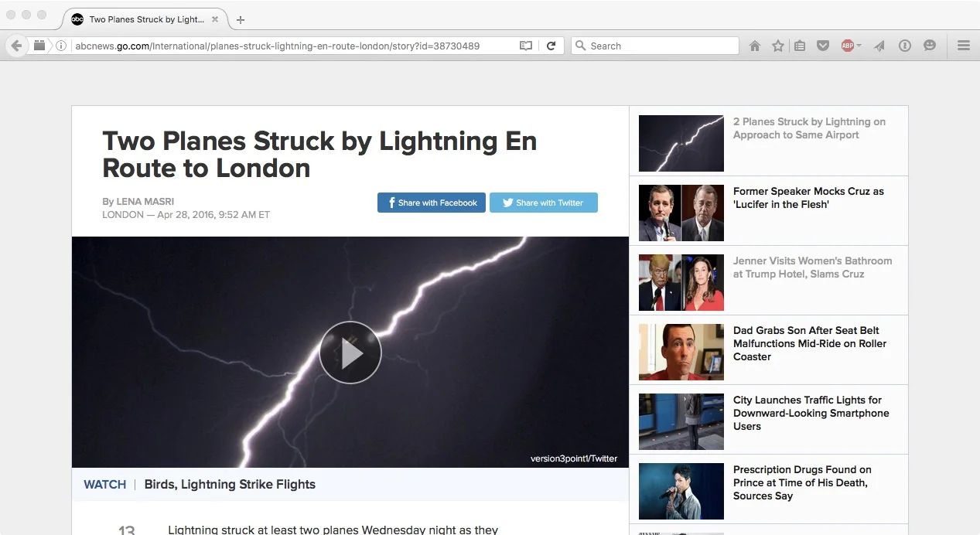Click the browser Search input field
The image size is (980, 535).
(655, 46)
